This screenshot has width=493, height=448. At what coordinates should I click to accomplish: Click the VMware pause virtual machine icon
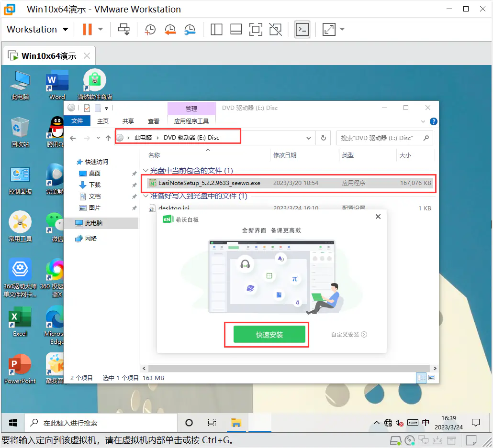pos(87,30)
